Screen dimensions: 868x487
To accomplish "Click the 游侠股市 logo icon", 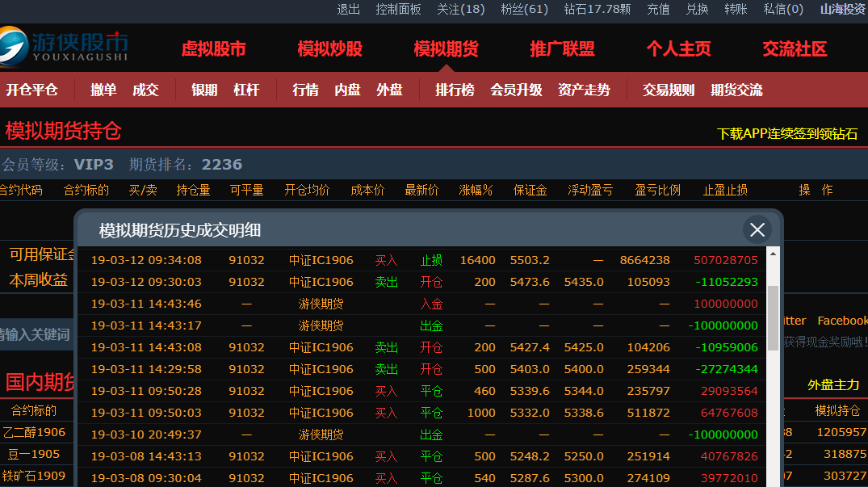I will (13, 46).
